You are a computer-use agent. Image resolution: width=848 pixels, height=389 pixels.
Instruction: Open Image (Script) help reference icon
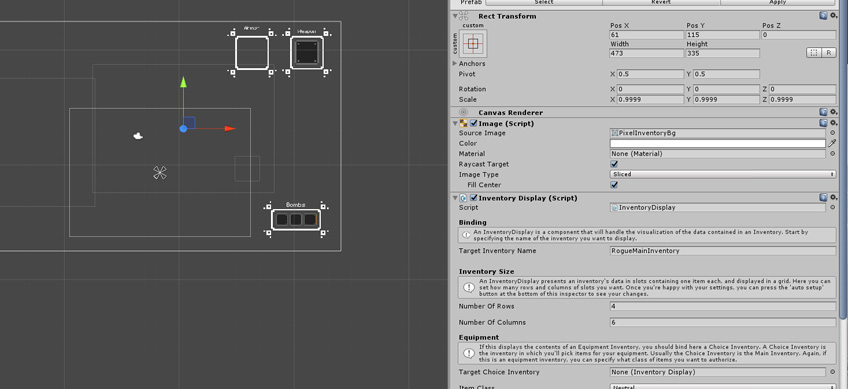click(823, 123)
